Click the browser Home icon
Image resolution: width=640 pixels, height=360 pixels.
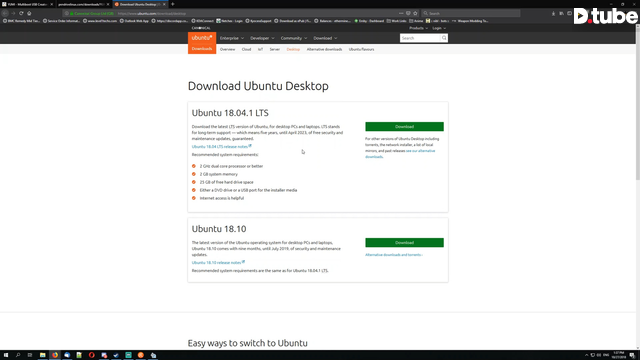[x=29, y=13]
